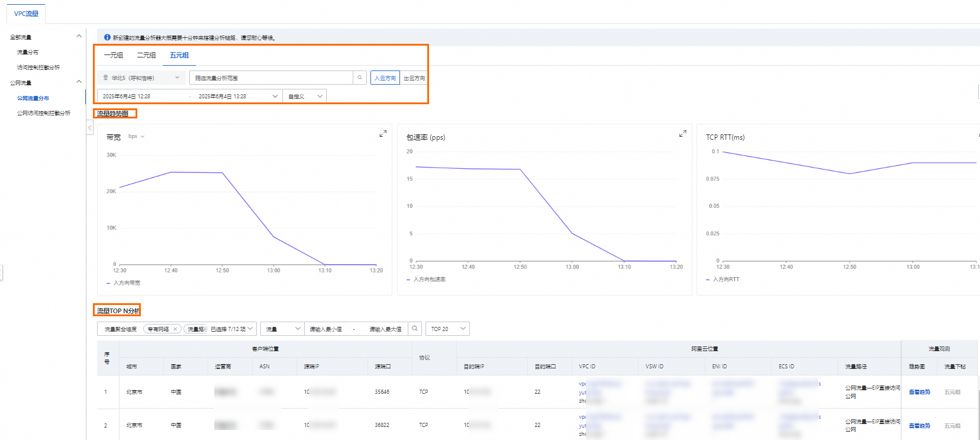
Task: Open the date range picker chevron
Action: coord(275,96)
